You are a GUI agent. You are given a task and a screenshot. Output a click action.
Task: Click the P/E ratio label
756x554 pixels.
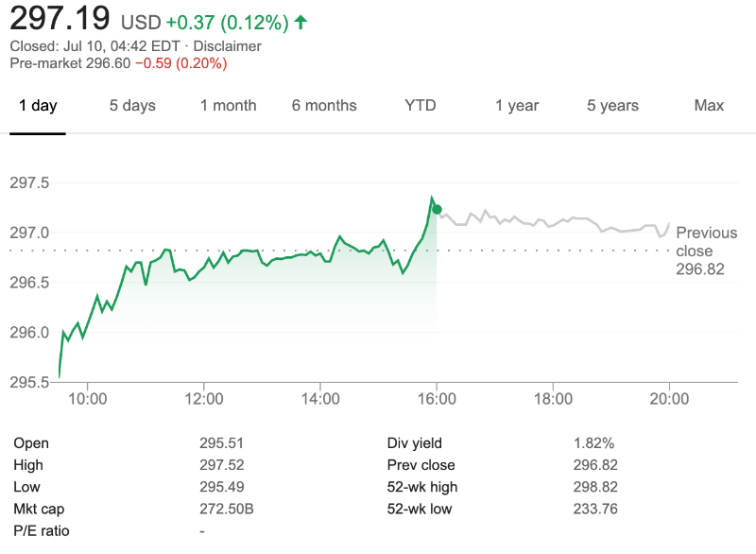(x=42, y=531)
